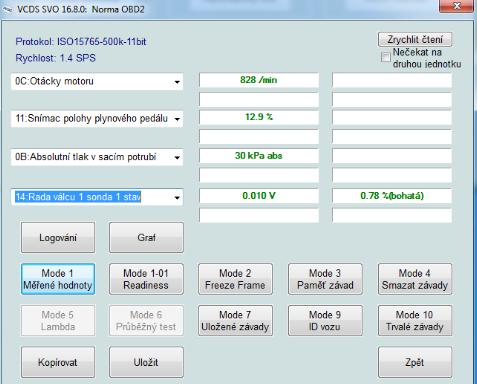Go back with the Zpět button
Viewport: 477px width, 384px height.
tap(415, 362)
